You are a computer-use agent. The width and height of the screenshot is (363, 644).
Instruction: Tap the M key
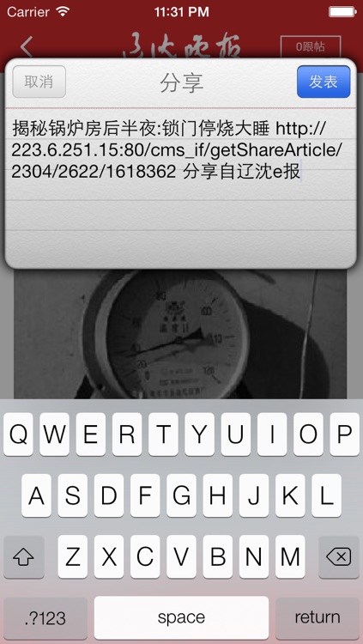click(290, 557)
